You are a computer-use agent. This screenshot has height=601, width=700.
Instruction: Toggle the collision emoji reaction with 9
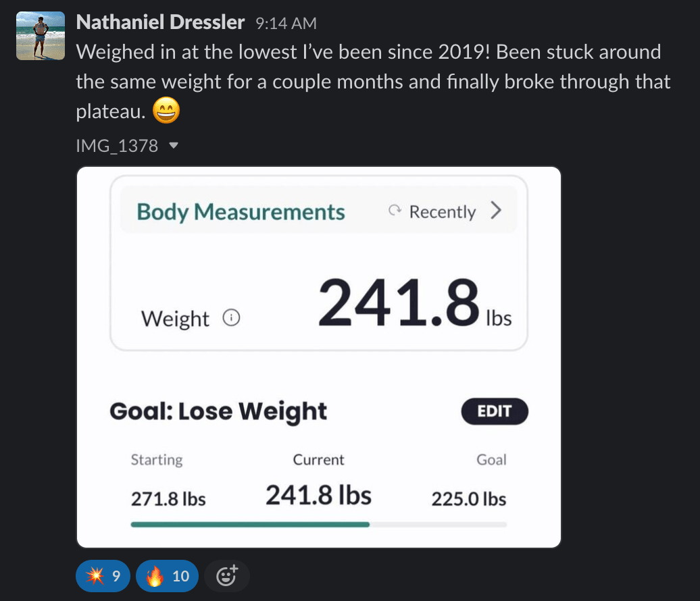pyautogui.click(x=103, y=576)
